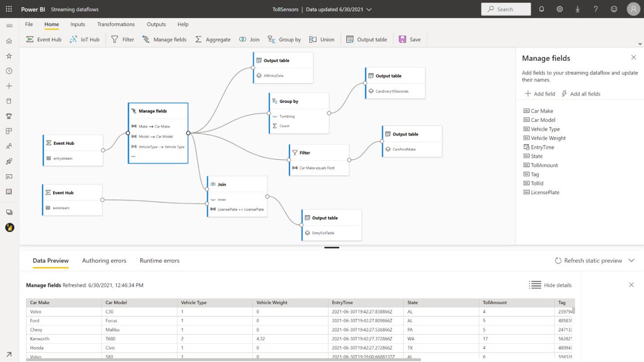
Task: Add an Output table from the toolbar
Action: [367, 39]
